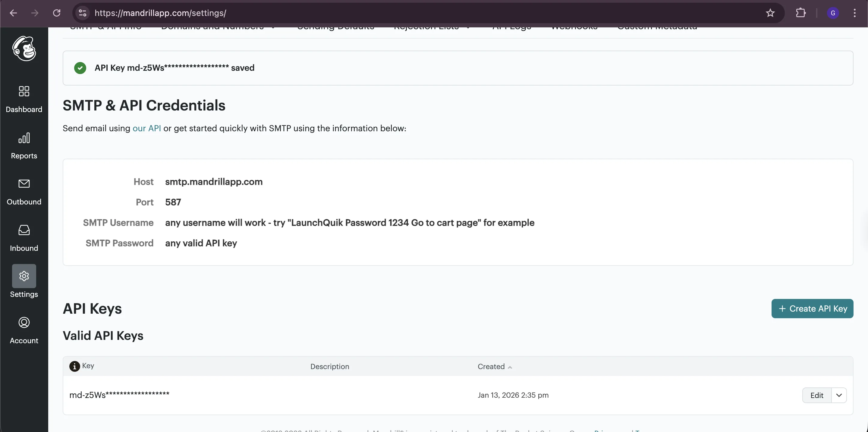Screen dimensions: 868x432
Task: Click the Key column header
Action: click(88, 366)
